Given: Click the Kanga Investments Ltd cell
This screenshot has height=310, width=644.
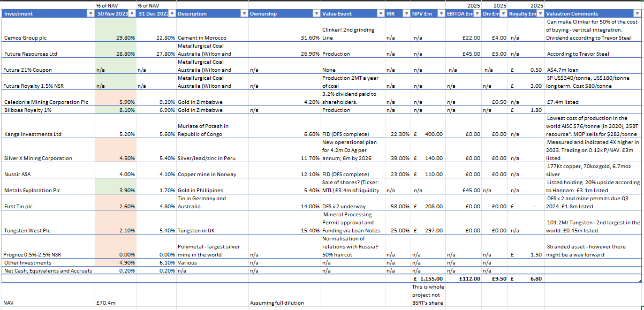Looking at the screenshot, I should click(48, 126).
